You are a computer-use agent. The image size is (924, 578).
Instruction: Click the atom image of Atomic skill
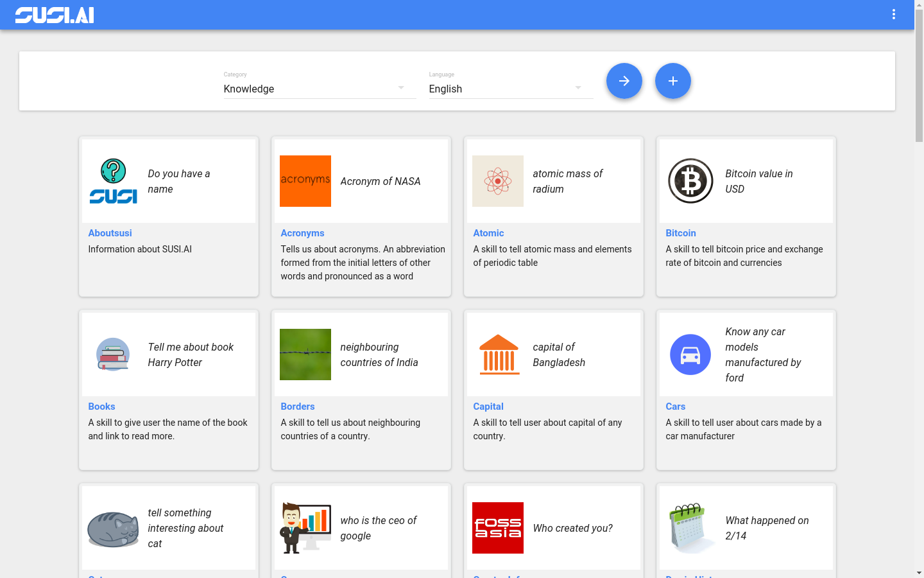(498, 181)
